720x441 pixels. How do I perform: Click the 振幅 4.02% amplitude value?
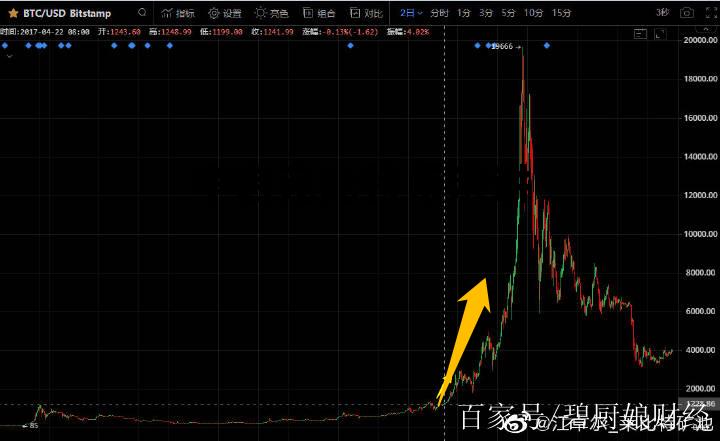coord(408,32)
